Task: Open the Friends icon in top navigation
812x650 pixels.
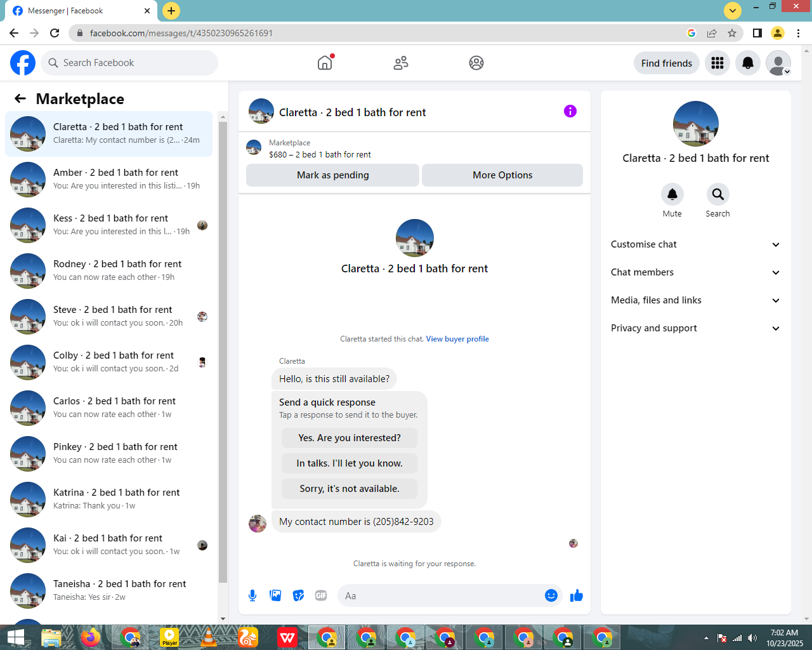Action: pos(401,63)
